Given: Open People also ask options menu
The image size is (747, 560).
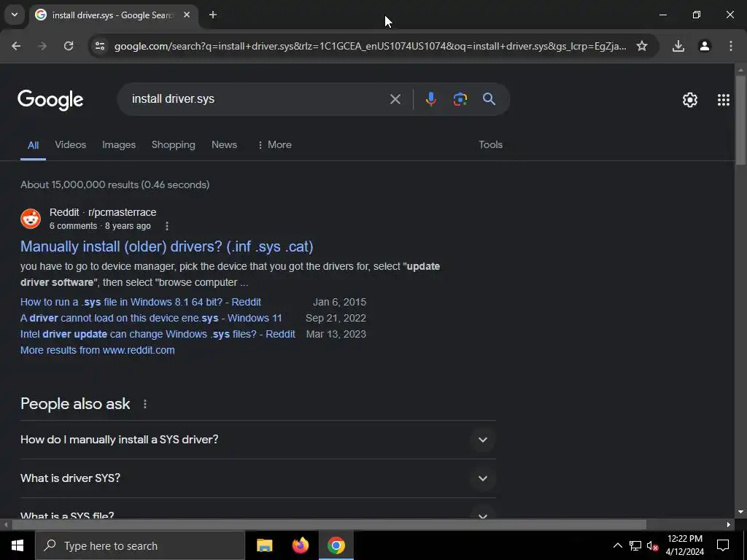Looking at the screenshot, I should 145,404.
